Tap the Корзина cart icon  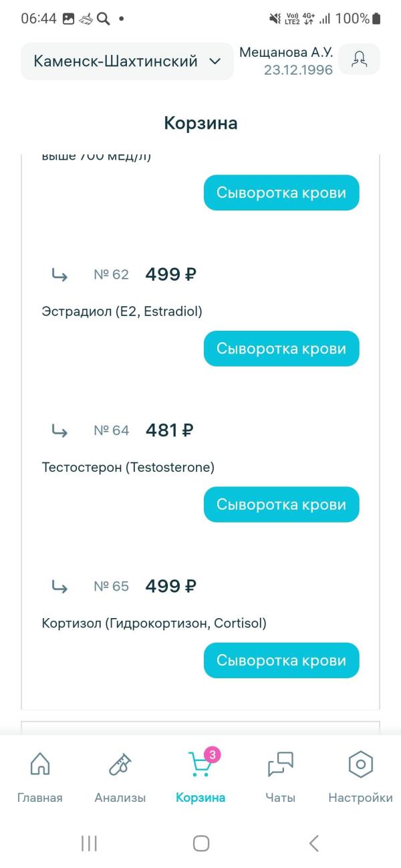[200, 764]
